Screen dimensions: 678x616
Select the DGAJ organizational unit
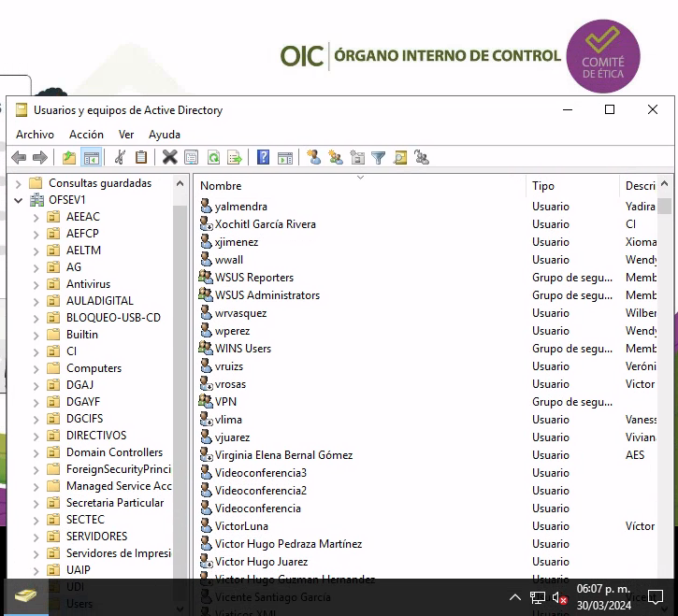[x=80, y=385]
